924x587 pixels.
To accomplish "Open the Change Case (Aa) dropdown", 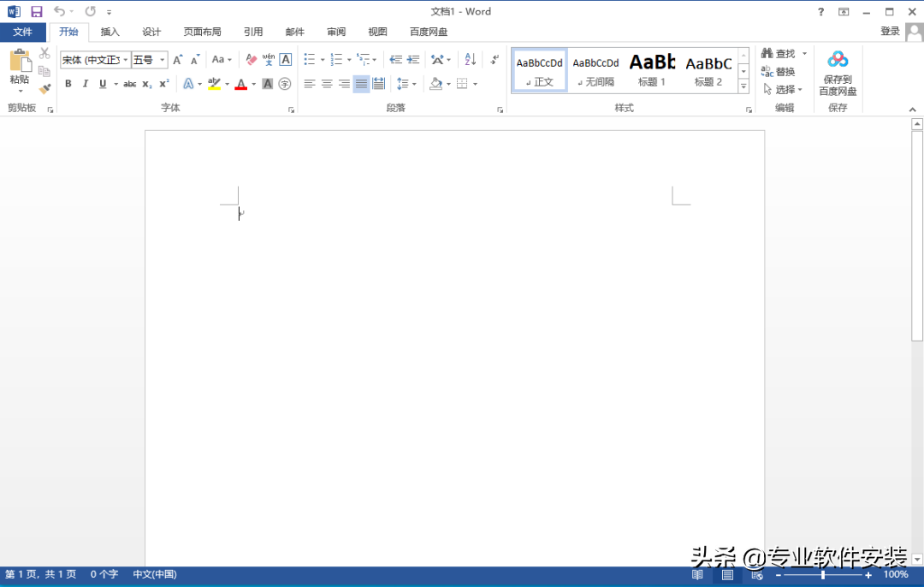I will click(222, 60).
